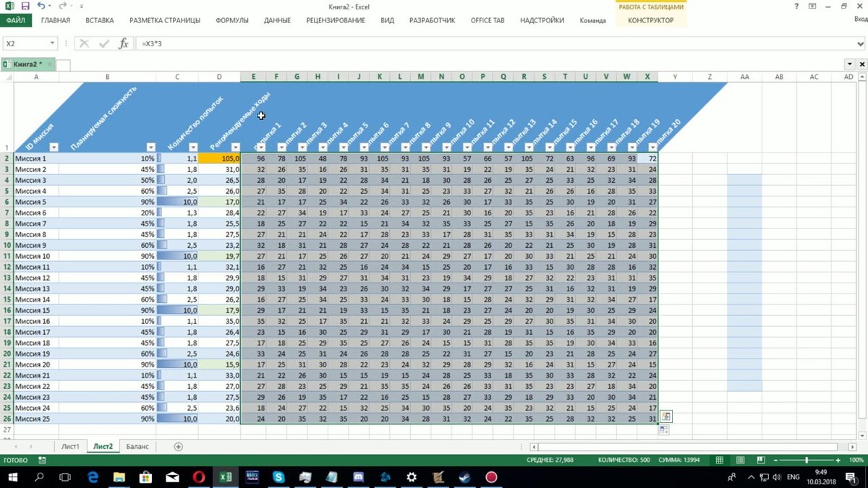Open Insert Function fx dialog

124,44
